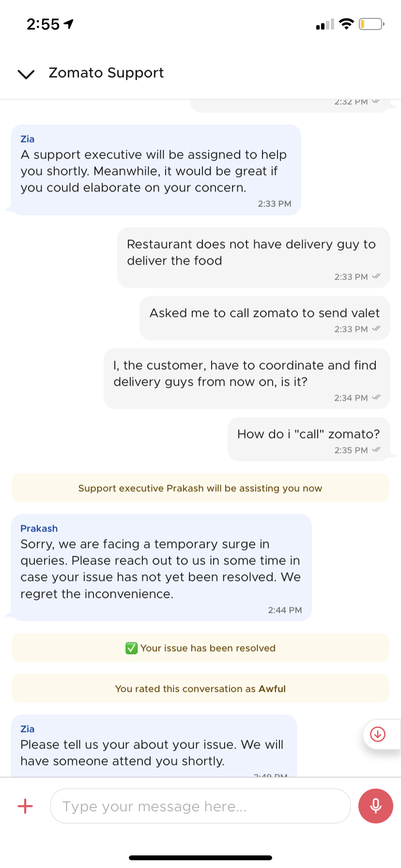Tap the 'You rated this conversation as Awful' banner

pyautogui.click(x=200, y=689)
